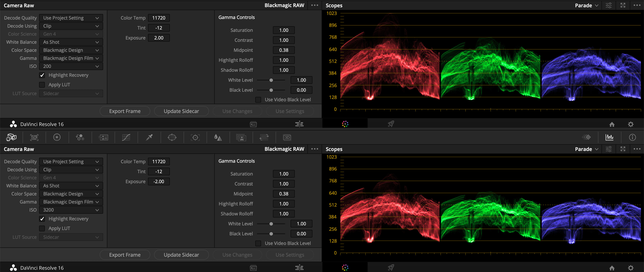Image resolution: width=644 pixels, height=272 pixels.
Task: Open Parade scope type dropdown beside ISO 200 panel
Action: coord(586,5)
